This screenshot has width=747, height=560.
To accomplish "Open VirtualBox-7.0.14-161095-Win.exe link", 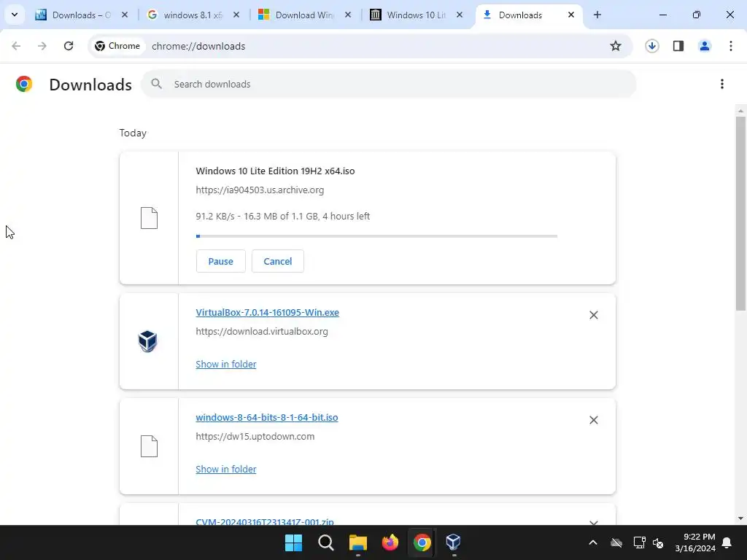I will 267,312.
